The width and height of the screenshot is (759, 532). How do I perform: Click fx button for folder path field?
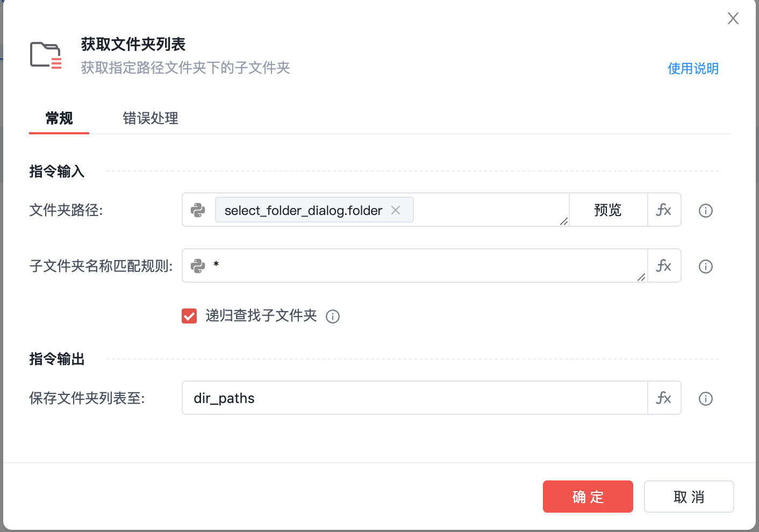pyautogui.click(x=664, y=210)
